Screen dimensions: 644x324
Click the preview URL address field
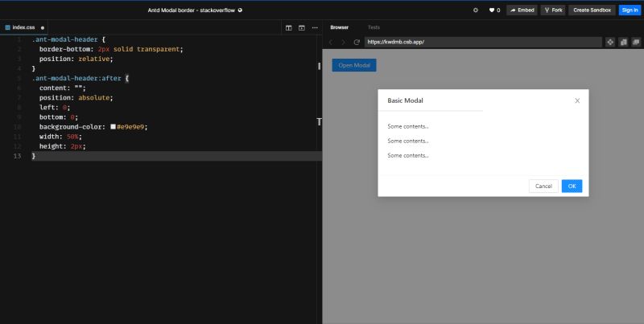click(x=483, y=42)
